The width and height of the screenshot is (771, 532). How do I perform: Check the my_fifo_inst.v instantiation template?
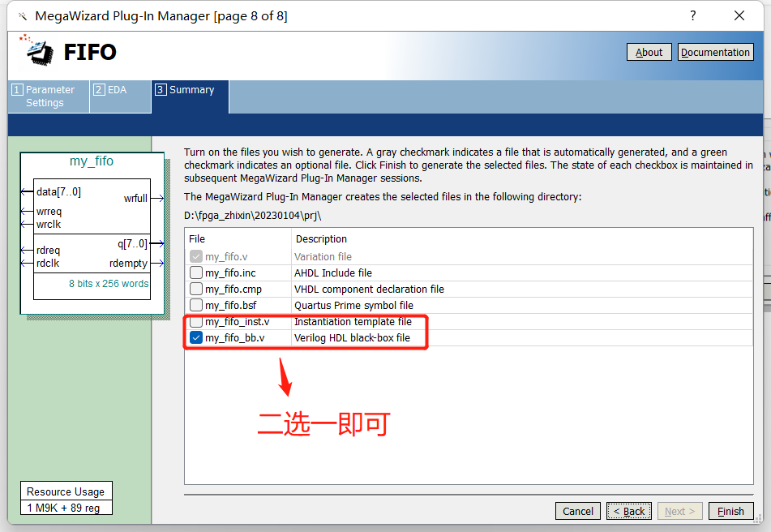click(195, 322)
